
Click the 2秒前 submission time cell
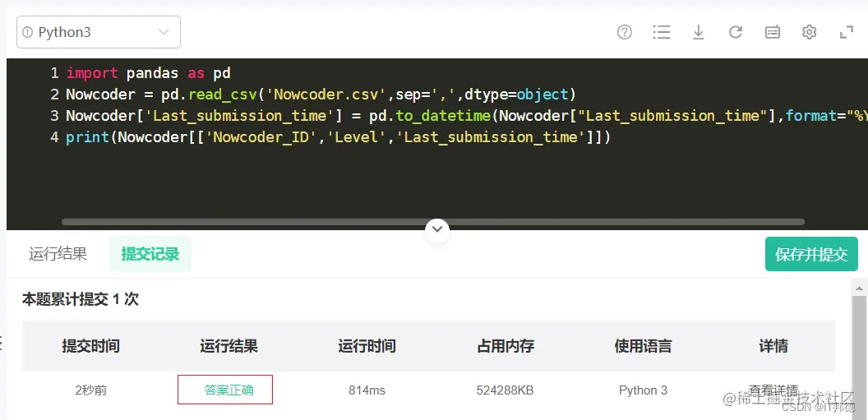click(90, 390)
